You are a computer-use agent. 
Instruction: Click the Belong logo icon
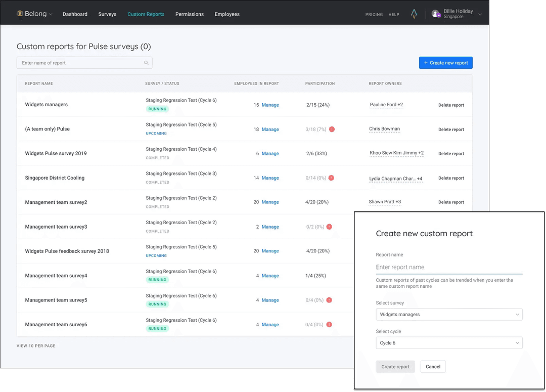20,14
